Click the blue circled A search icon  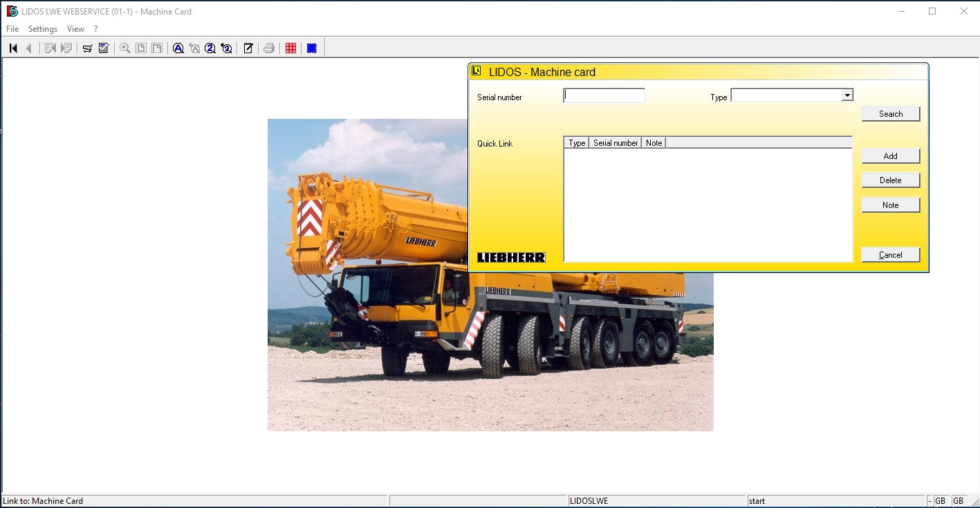(178, 48)
